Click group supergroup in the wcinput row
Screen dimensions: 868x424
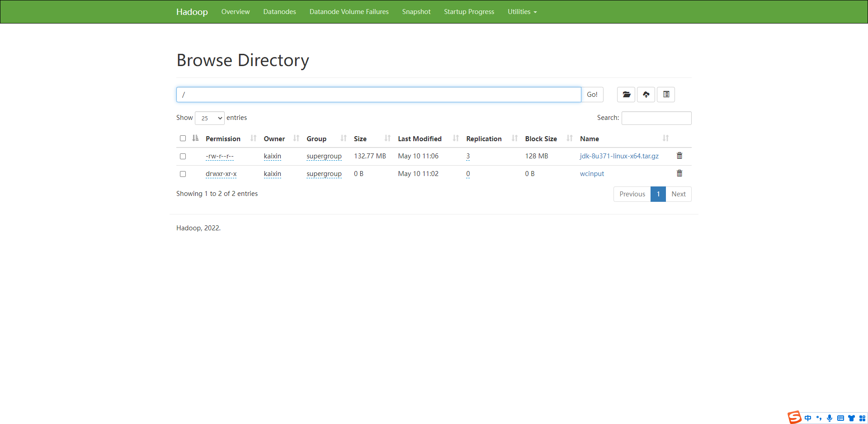tap(324, 174)
